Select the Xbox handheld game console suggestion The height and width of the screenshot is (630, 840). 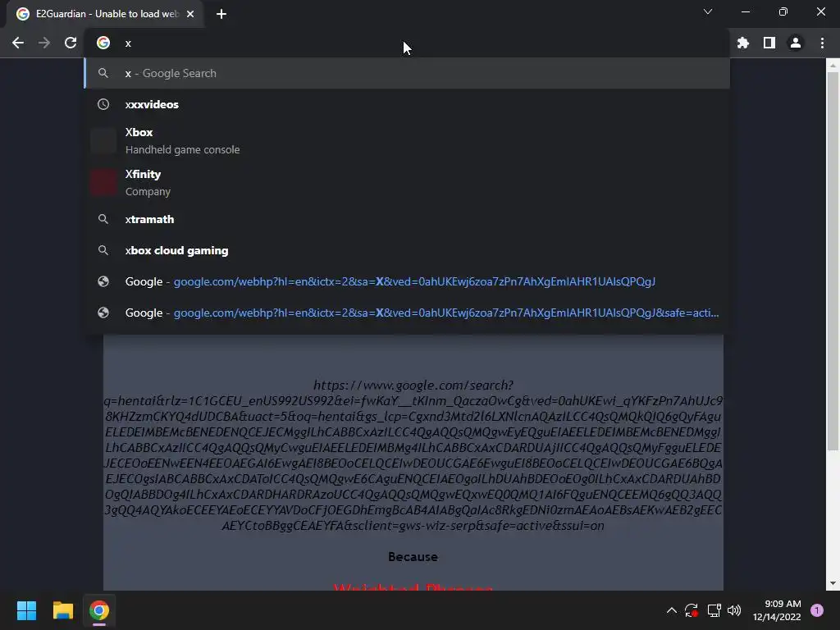pos(407,141)
